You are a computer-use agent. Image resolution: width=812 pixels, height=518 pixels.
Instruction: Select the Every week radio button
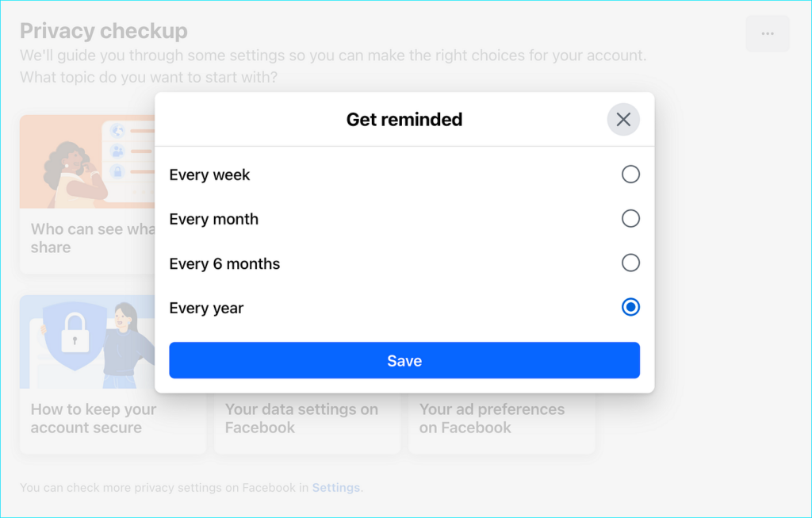pos(630,174)
